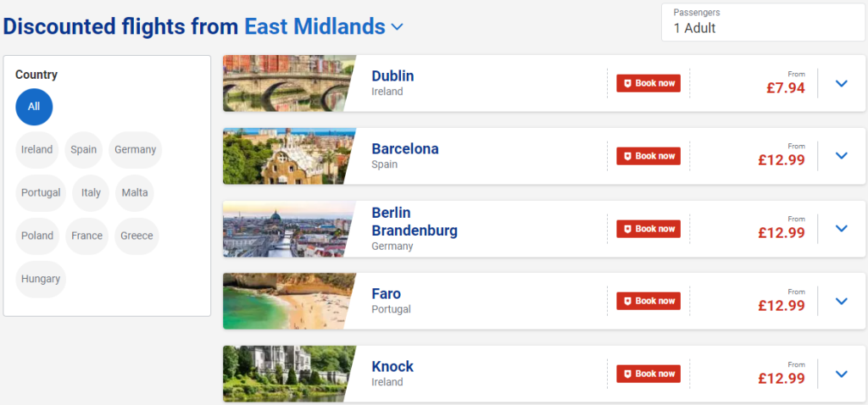Choose the Germany country filter
This screenshot has width=868, height=405.
(x=135, y=149)
